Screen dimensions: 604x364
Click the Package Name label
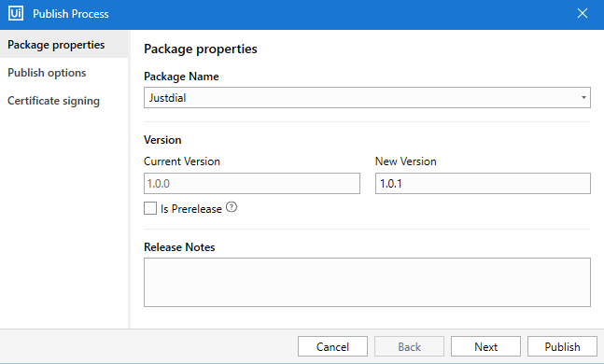click(x=181, y=77)
